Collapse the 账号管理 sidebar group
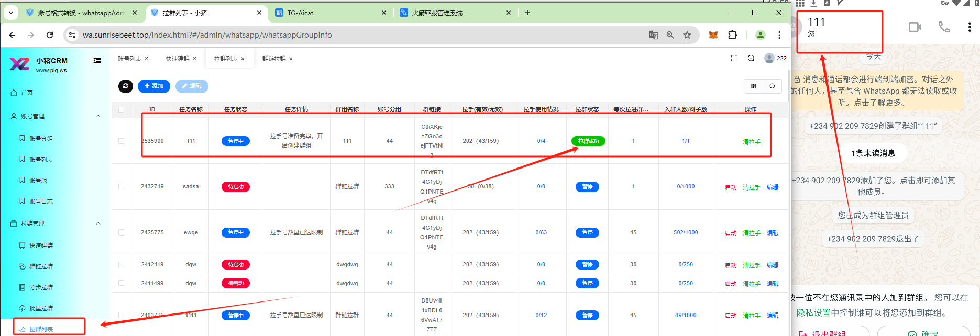The height and width of the screenshot is (336, 980). 98,116
